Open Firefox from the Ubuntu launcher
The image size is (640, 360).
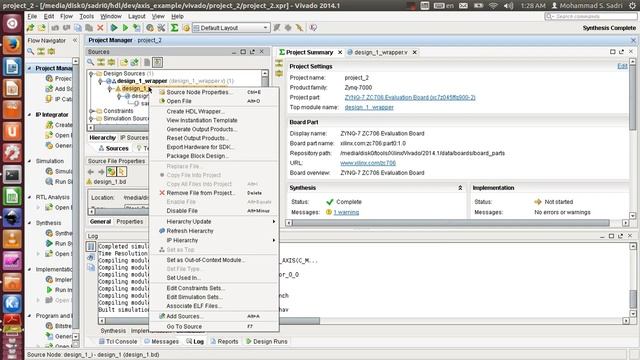(12, 44)
